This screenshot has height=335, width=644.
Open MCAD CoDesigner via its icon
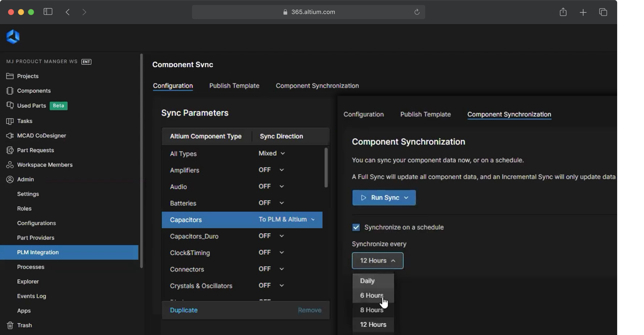10,136
